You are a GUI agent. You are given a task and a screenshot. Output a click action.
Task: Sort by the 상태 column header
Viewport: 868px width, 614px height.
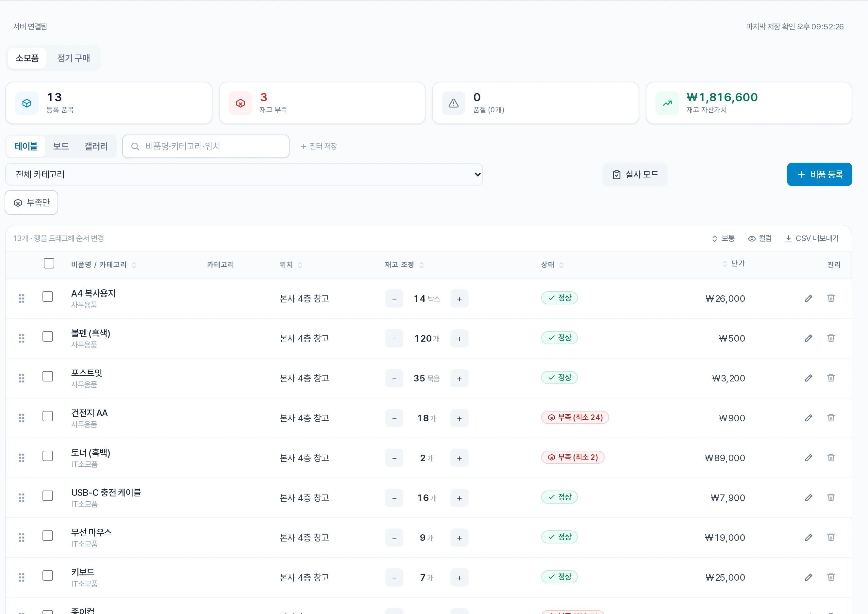[x=552, y=265]
